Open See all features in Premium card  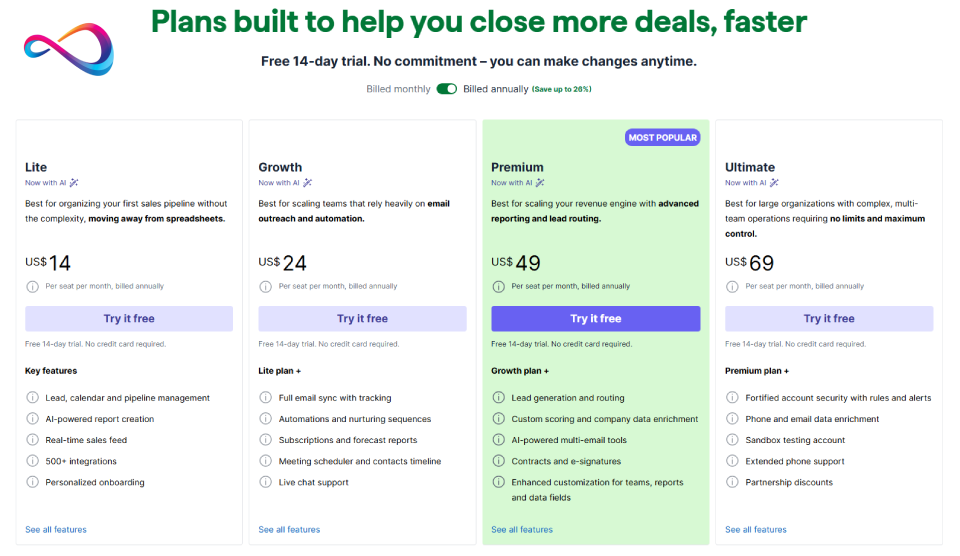522,530
